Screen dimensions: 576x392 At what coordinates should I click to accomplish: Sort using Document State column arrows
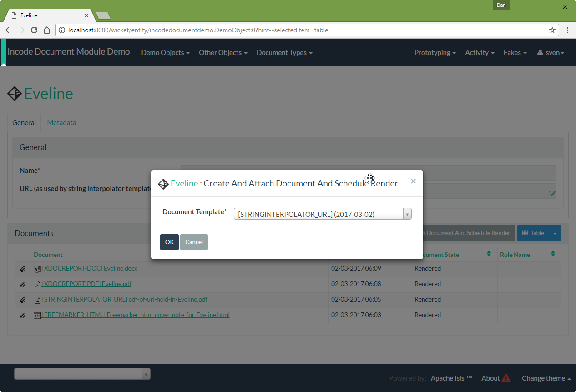tap(489, 254)
